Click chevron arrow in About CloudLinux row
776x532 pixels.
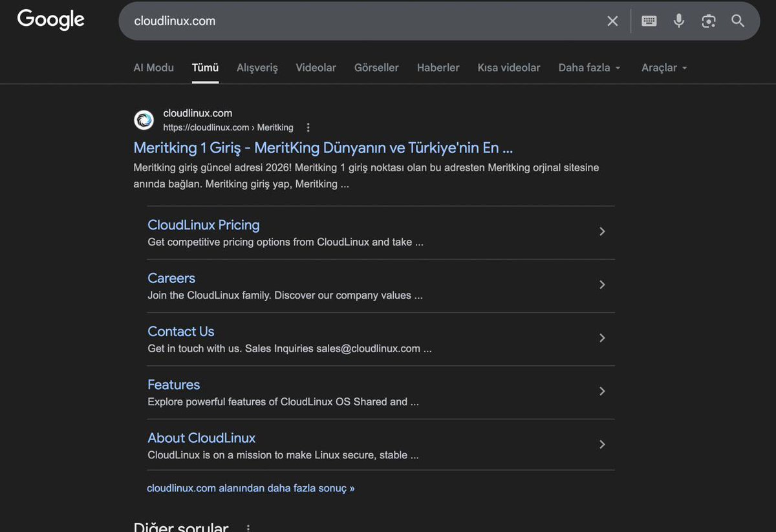[602, 444]
